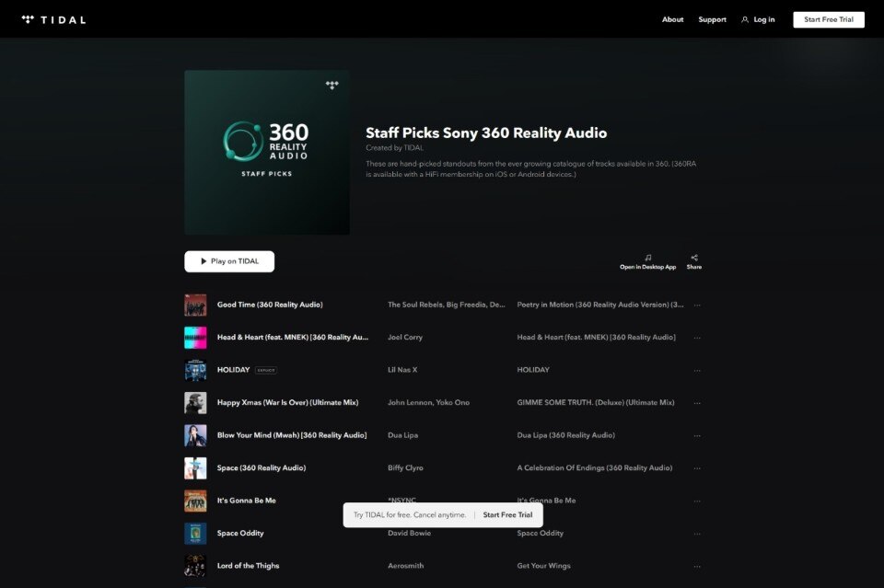Open the HOLIDAY album link
Image resolution: width=884 pixels, height=588 pixels.
pos(533,370)
